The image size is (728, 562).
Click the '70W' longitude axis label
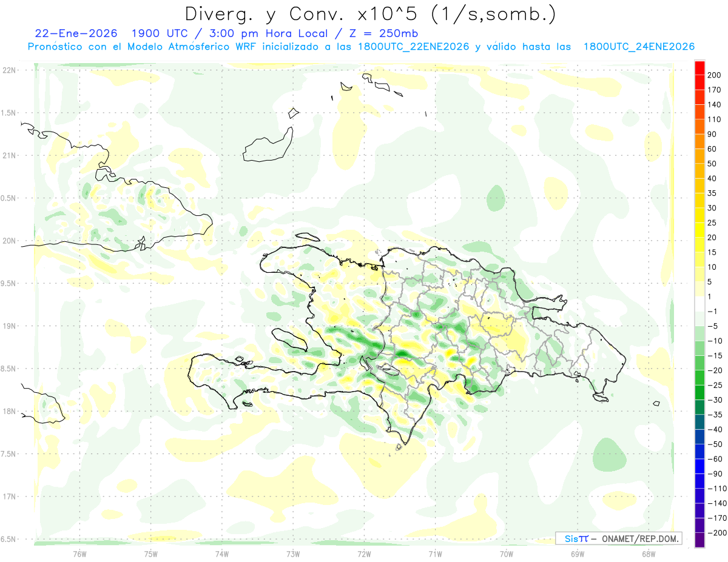point(506,554)
